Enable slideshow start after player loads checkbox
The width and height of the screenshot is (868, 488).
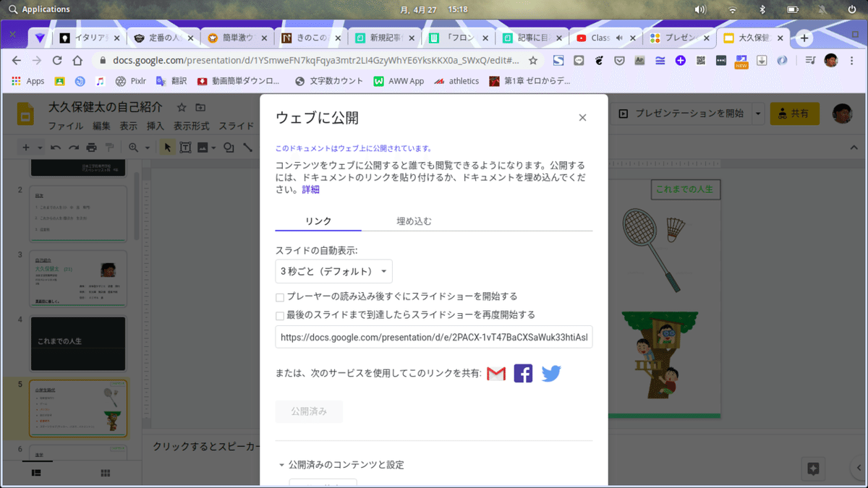pyautogui.click(x=278, y=296)
